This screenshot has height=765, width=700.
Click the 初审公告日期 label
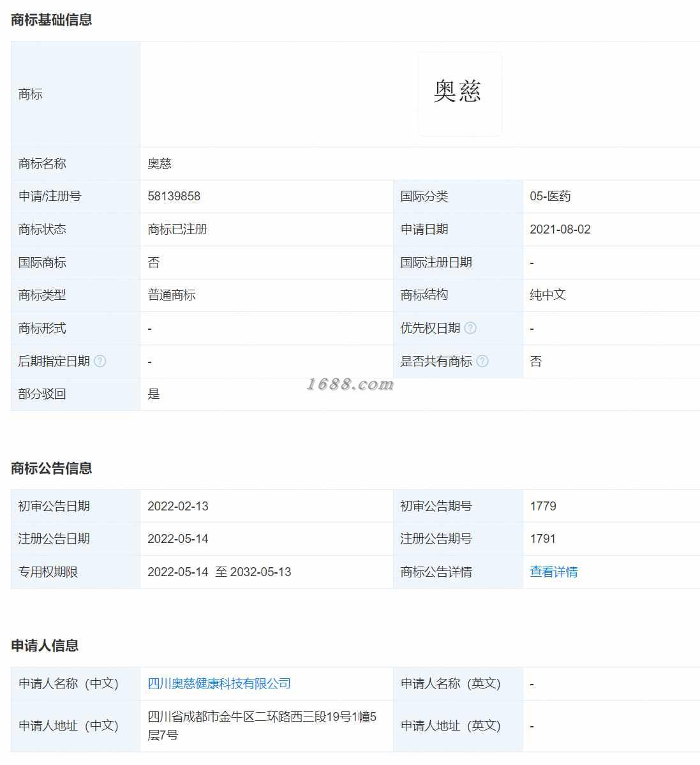tap(54, 506)
